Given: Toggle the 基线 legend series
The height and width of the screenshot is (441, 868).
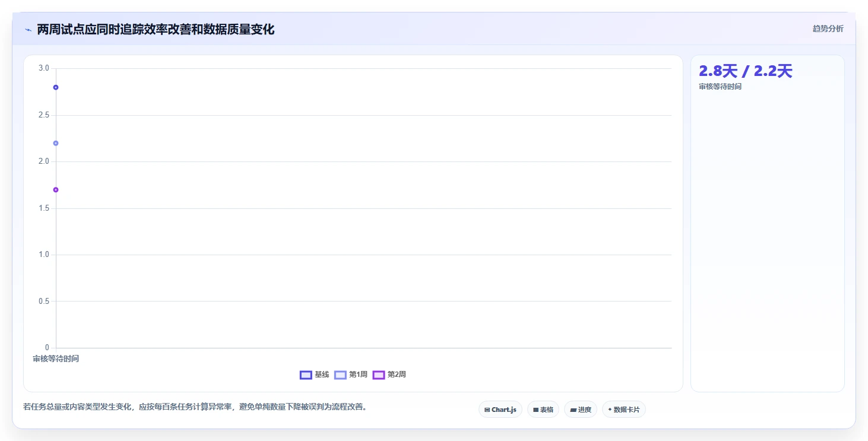Looking at the screenshot, I should click(x=315, y=375).
